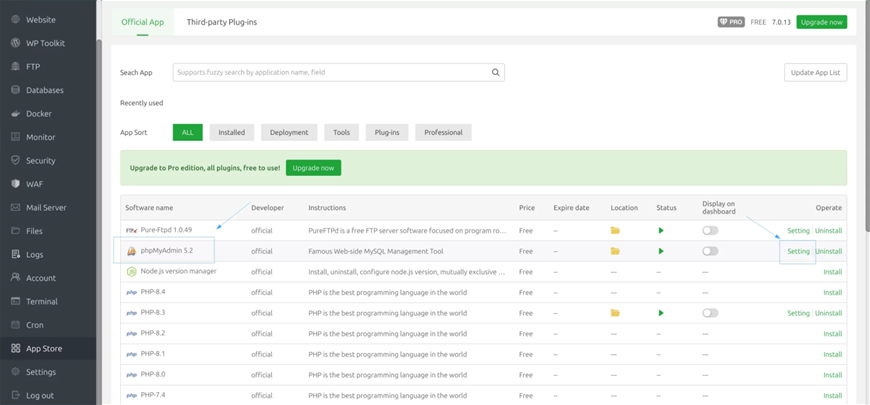Click the WP Toolkit WordPress icon
The height and width of the screenshot is (405, 870).
pyautogui.click(x=16, y=43)
